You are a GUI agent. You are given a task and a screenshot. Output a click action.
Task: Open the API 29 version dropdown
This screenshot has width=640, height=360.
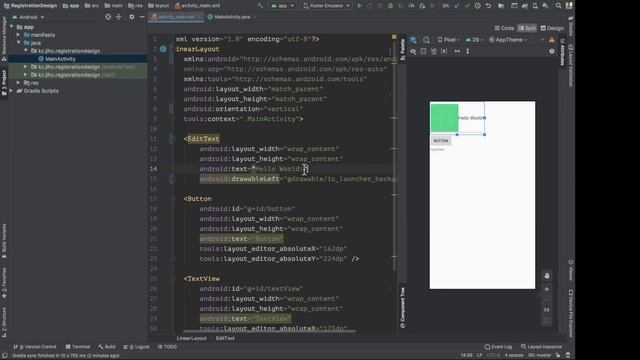(474, 40)
